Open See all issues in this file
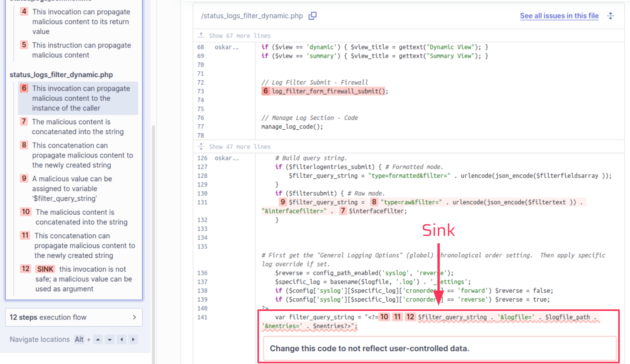Screen dimensions: 630x364 pyautogui.click(x=559, y=16)
